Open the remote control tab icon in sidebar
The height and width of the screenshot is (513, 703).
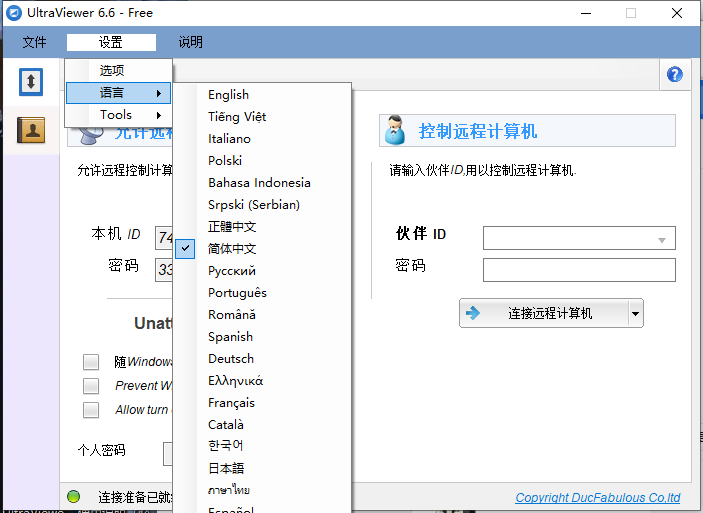[x=31, y=82]
